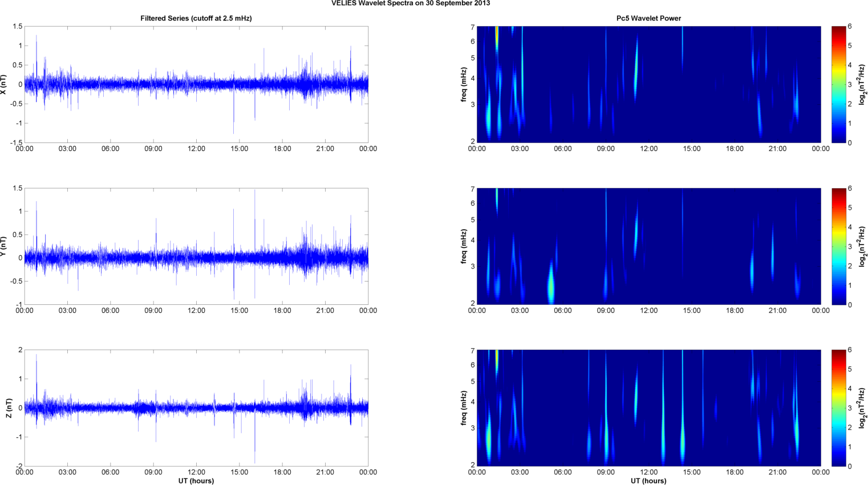Click the top spectrogram's color scale bar
The image size is (868, 485).
[x=838, y=84]
